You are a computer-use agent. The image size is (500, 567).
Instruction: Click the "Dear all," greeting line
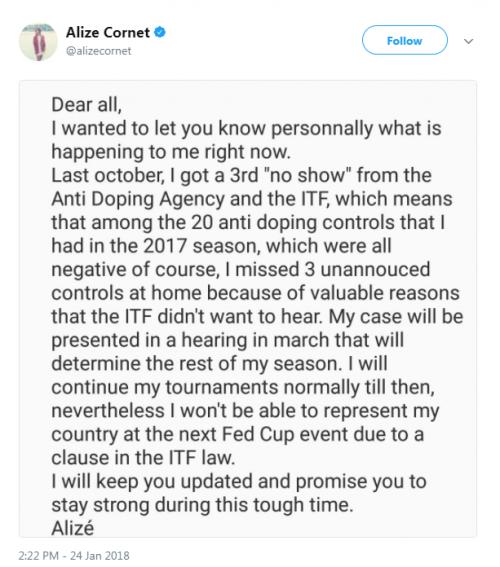tap(86, 105)
